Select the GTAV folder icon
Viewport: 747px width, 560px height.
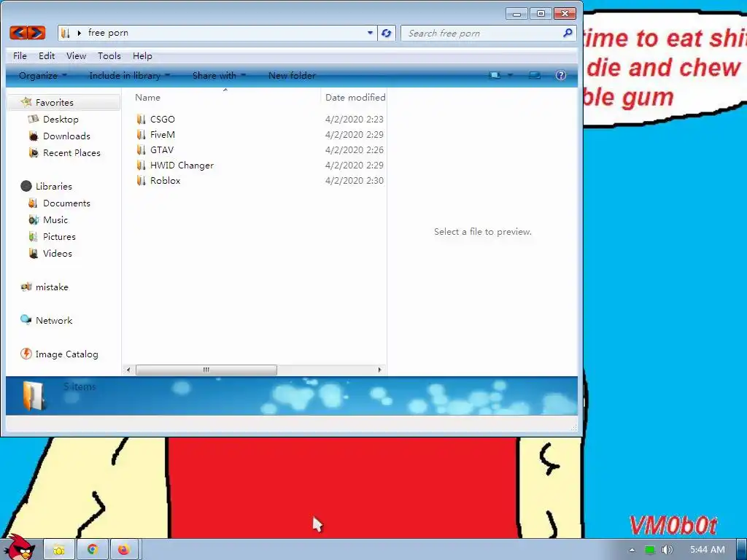click(x=141, y=150)
